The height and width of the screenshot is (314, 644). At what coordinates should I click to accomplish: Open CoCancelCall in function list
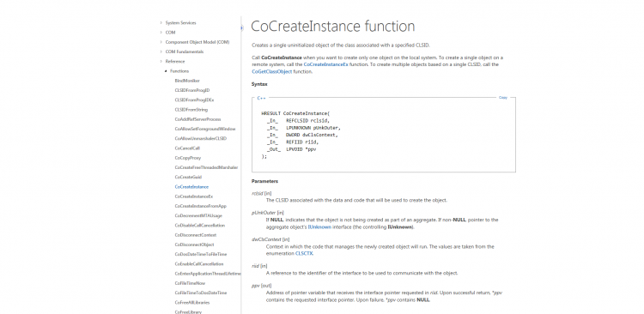click(x=187, y=148)
